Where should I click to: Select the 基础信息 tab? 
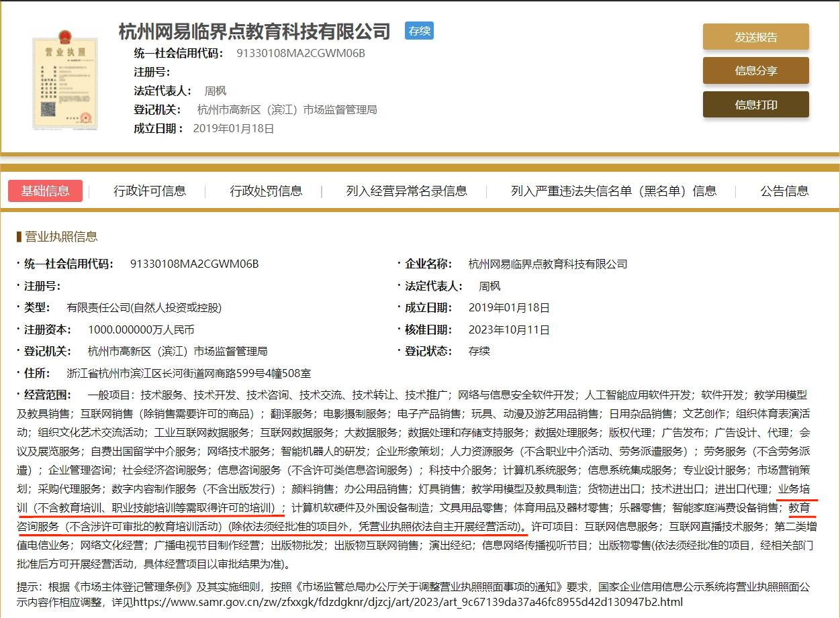45,191
